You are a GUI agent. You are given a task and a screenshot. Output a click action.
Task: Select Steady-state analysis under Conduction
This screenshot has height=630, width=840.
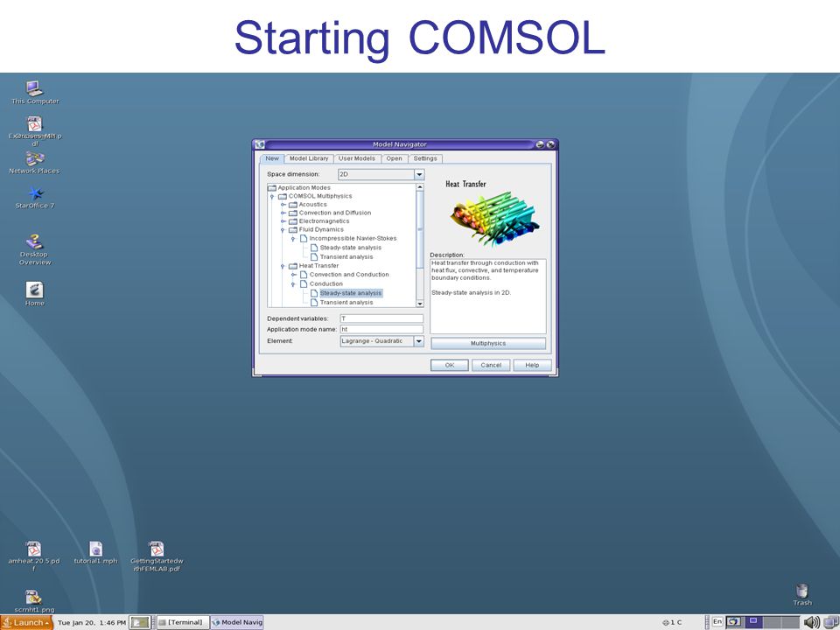(351, 293)
